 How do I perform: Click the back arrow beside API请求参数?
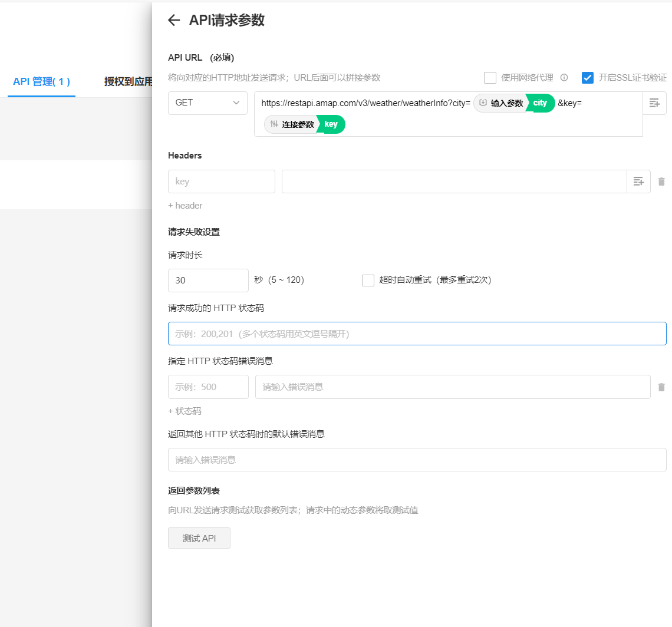[x=173, y=20]
